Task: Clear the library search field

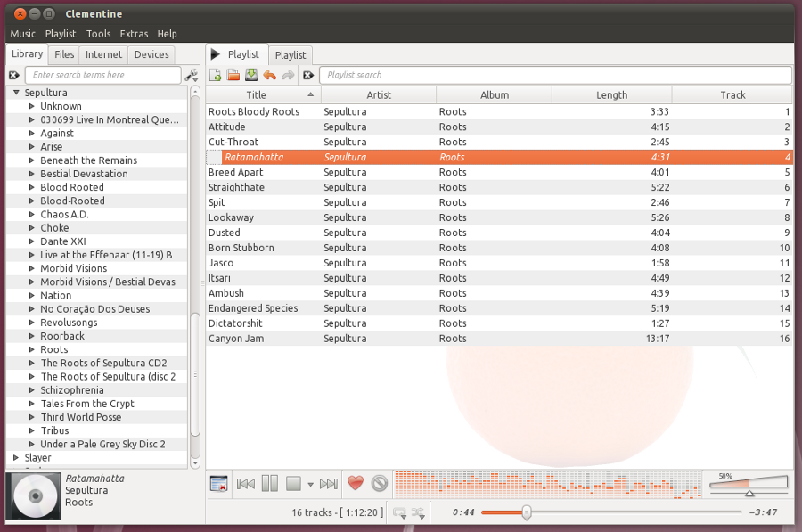Action: (x=13, y=75)
